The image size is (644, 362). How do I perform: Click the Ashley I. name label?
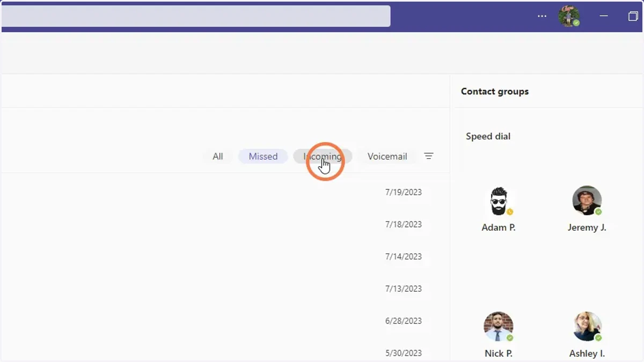587,353
